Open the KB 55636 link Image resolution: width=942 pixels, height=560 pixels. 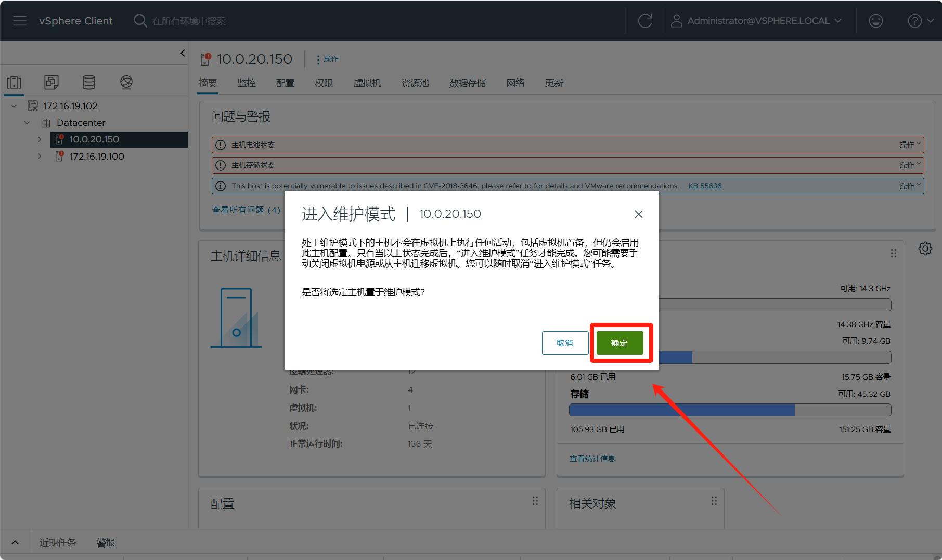(x=705, y=186)
